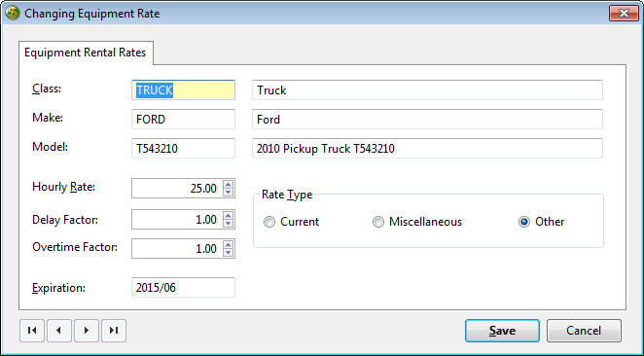Screen dimensions: 644x356
Task: Increase Overtime Factor with up arrow
Action: 229,244
